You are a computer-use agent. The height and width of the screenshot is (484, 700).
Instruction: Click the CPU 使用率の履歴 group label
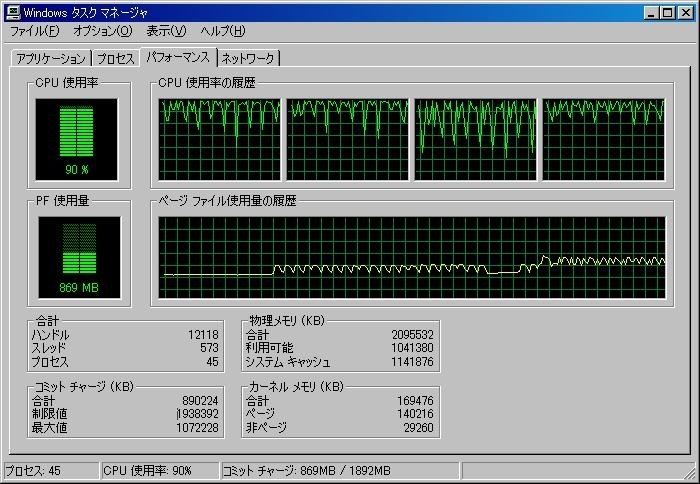(x=207, y=83)
